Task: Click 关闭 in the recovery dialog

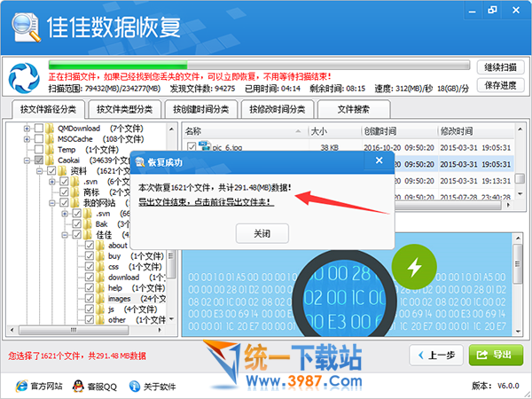Action: [262, 233]
